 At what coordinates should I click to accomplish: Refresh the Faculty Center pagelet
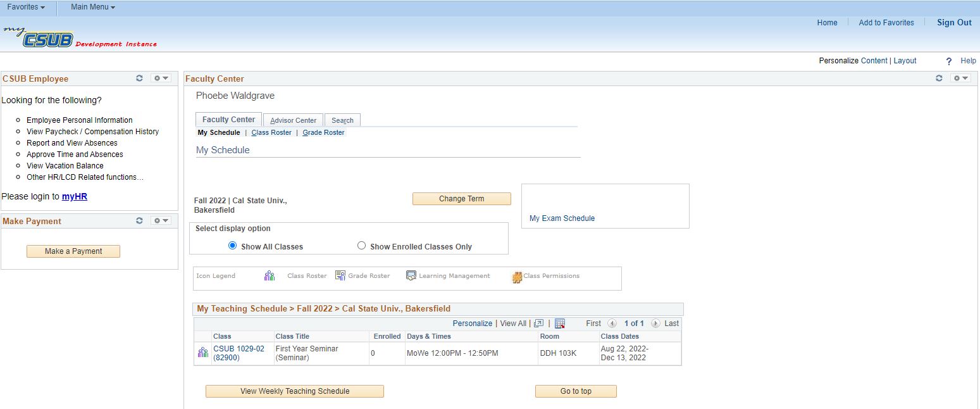(939, 79)
